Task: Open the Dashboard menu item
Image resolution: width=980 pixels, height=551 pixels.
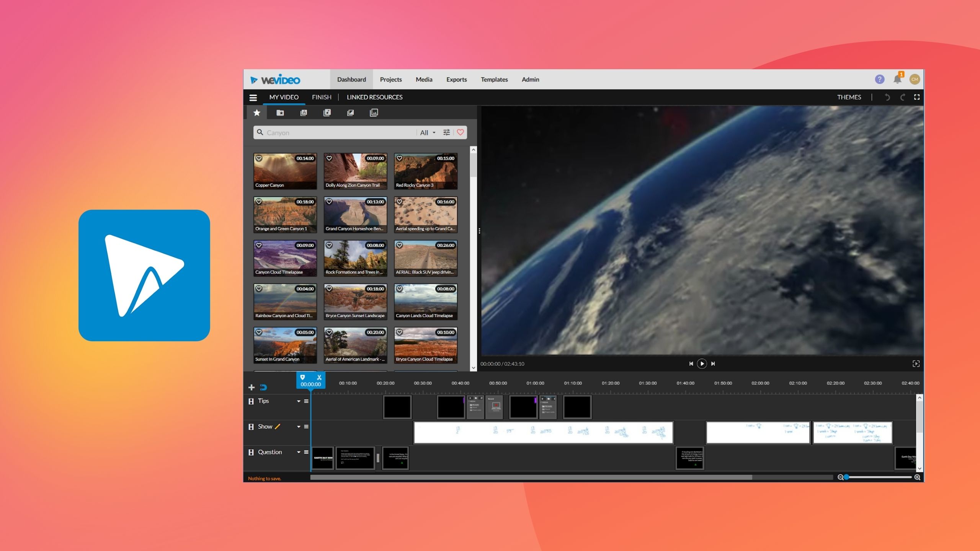Action: coord(351,80)
